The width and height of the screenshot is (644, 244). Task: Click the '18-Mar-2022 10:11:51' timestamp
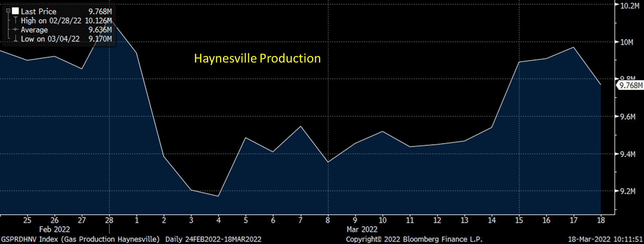pos(605,239)
